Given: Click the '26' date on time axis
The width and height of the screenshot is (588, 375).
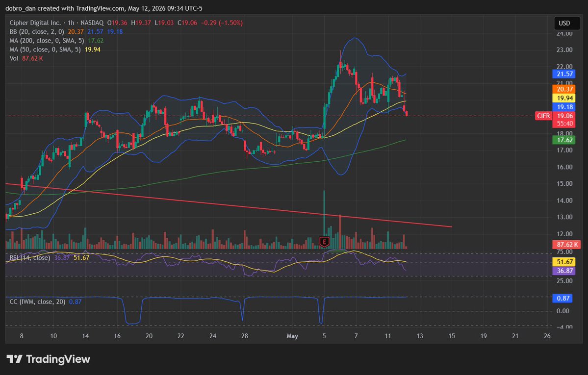Looking at the screenshot, I should [547, 336].
